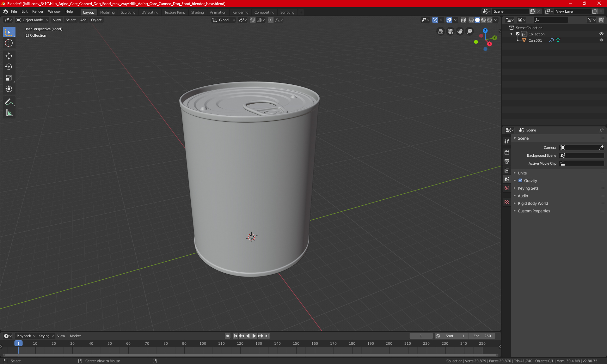Click the End frame value field
This screenshot has width=607, height=364.
pyautogui.click(x=482, y=336)
